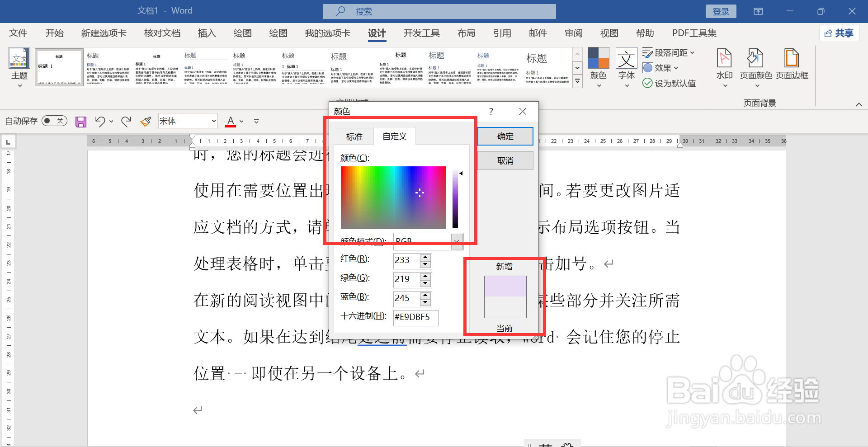Open the Mailings (邮件) ribbon tab

point(538,33)
